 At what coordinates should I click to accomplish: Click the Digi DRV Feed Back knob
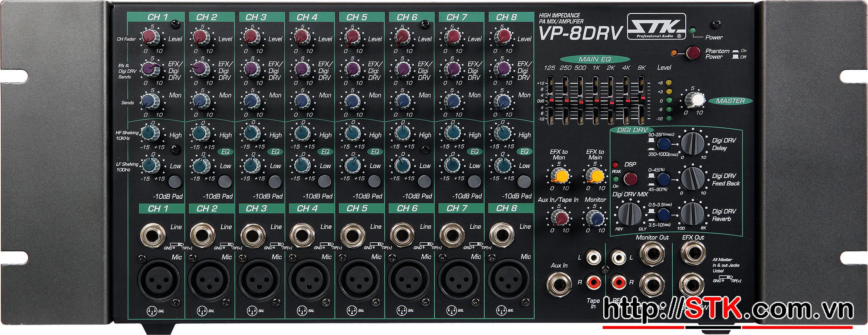pyautogui.click(x=693, y=178)
